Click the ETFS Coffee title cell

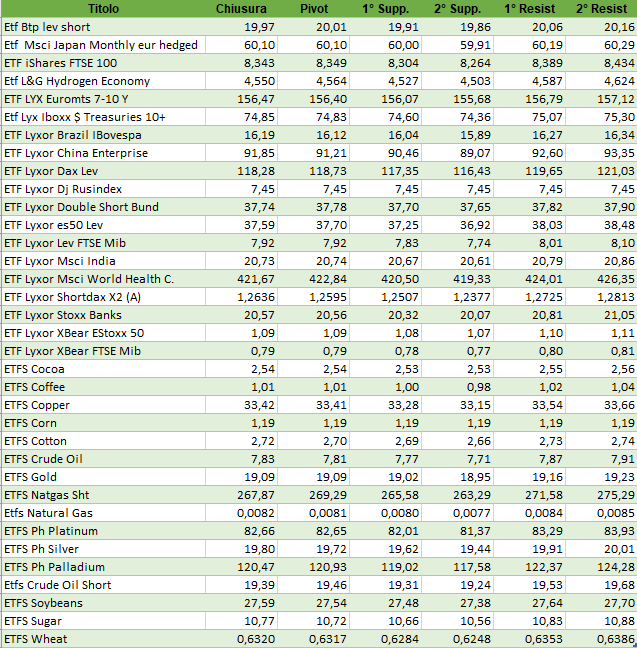click(x=103, y=387)
